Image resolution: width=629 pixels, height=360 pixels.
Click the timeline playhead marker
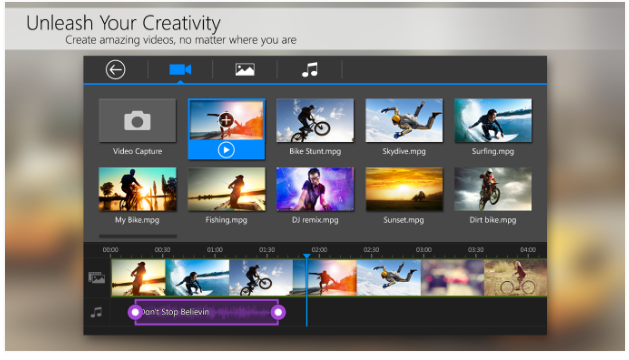[306, 256]
